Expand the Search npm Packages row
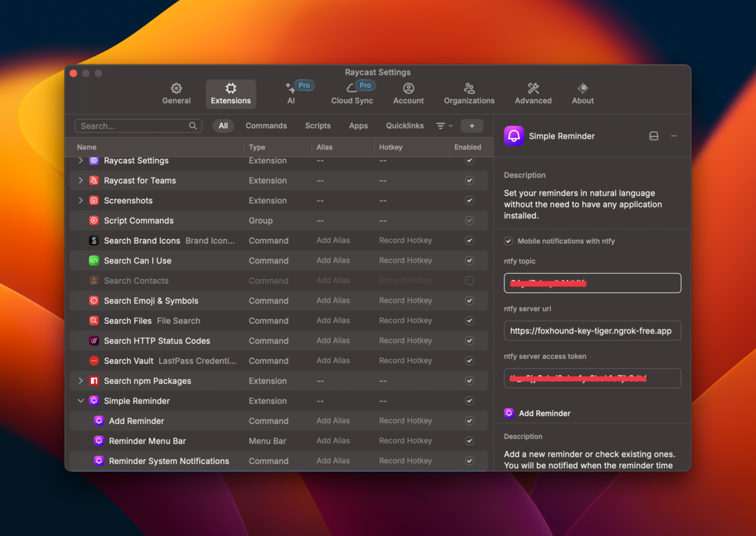The image size is (756, 536). click(80, 381)
